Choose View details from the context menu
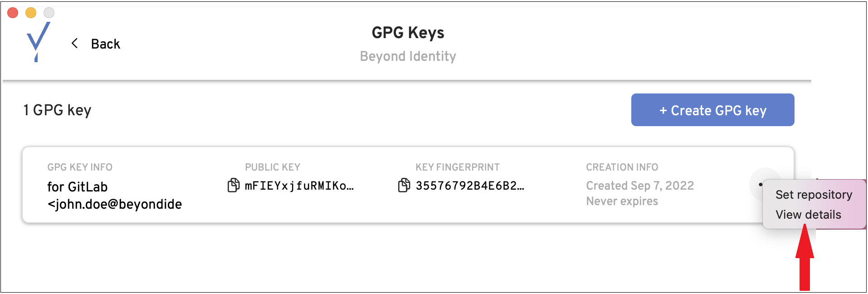Image resolution: width=868 pixels, height=294 pixels. (808, 215)
